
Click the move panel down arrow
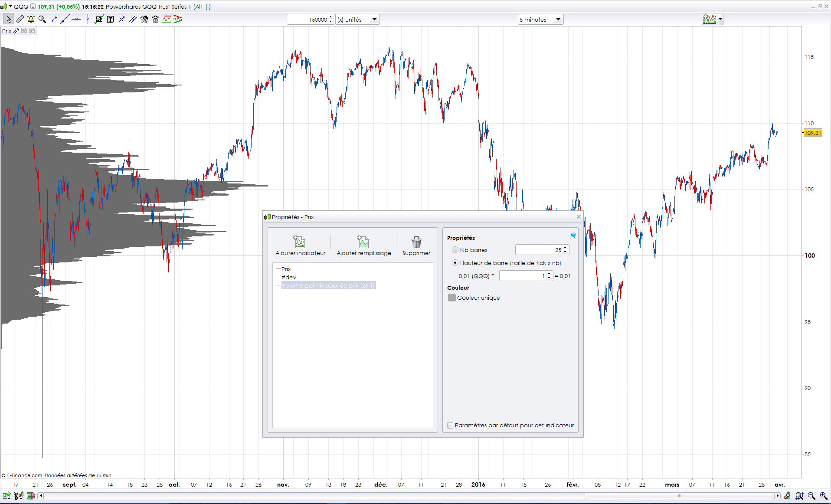pyautogui.click(x=24, y=30)
